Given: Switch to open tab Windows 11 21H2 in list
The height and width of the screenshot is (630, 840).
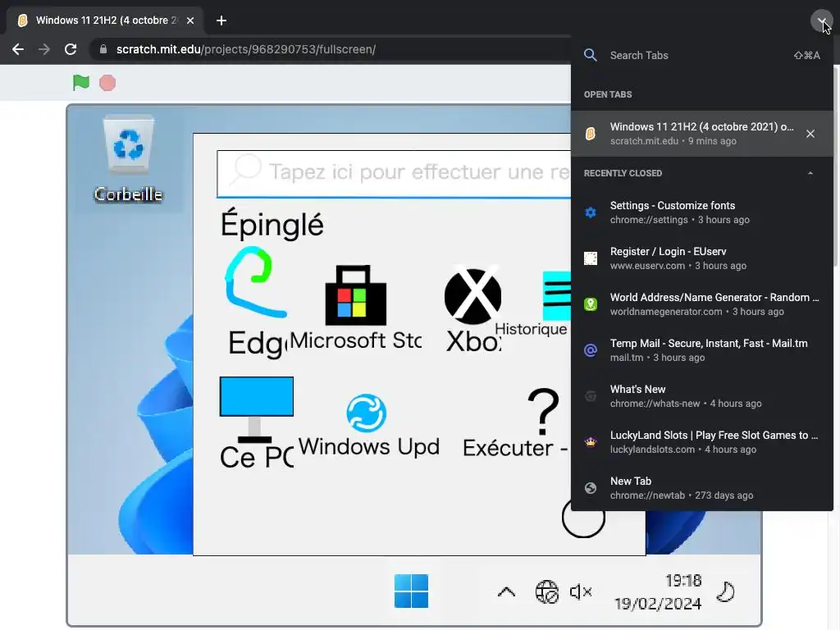Looking at the screenshot, I should tap(702, 134).
